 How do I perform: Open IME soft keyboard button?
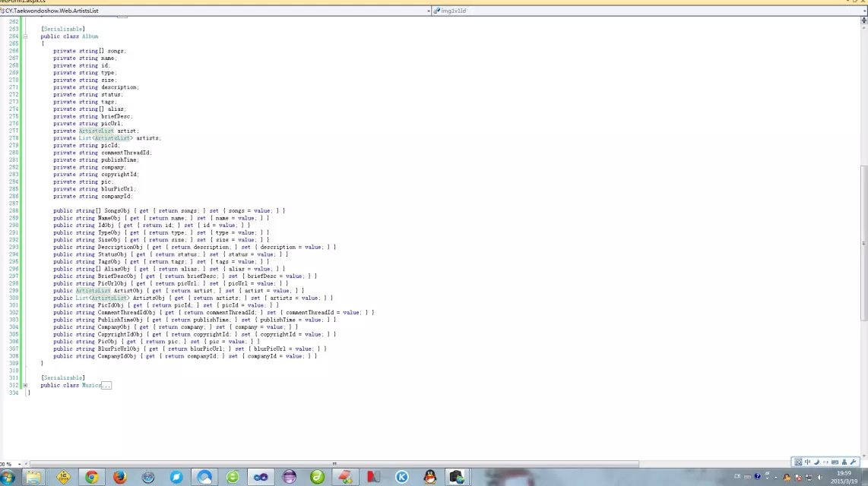click(835, 462)
